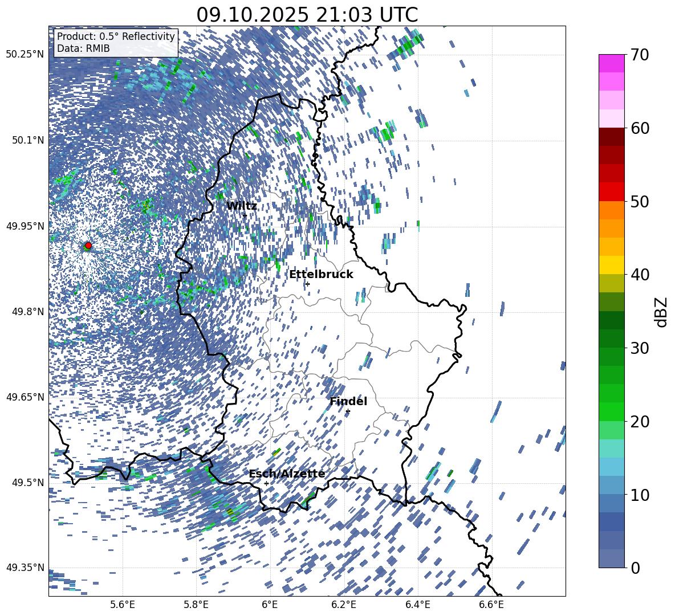Click the 49.35°N latitude label

(25, 568)
